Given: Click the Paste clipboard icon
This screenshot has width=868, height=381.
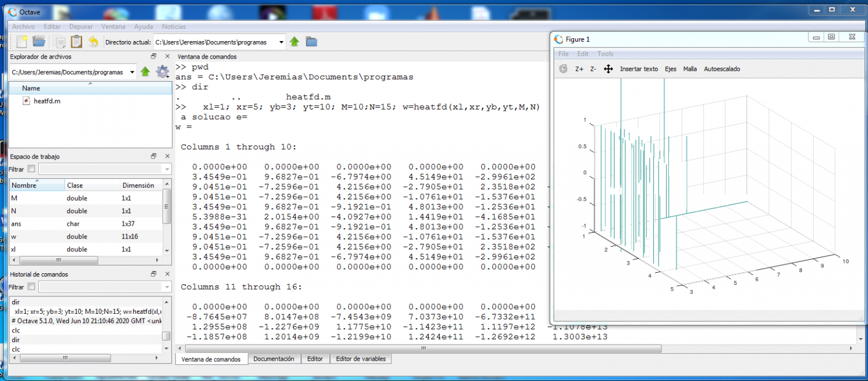Looking at the screenshot, I should click(76, 42).
